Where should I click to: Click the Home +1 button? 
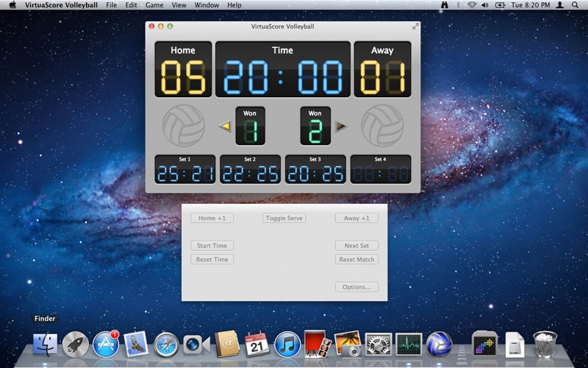212,218
